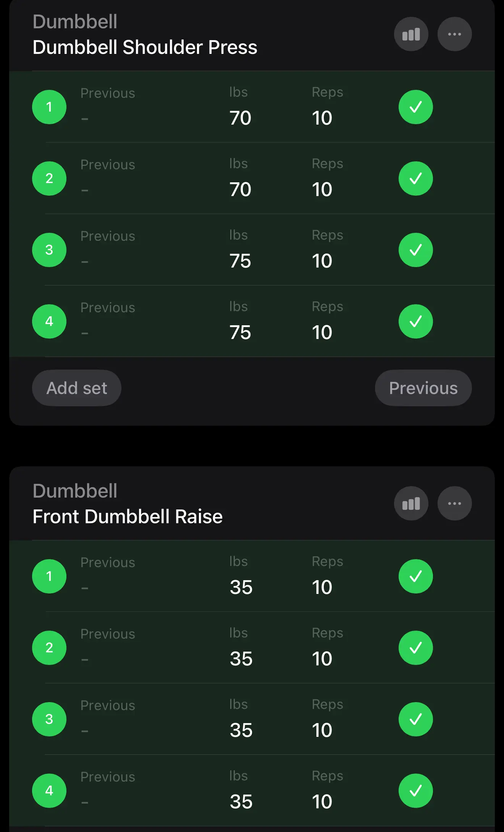Image resolution: width=504 pixels, height=832 pixels.
Task: Tap set 1 badge of Shoulder Press
Action: 49,107
